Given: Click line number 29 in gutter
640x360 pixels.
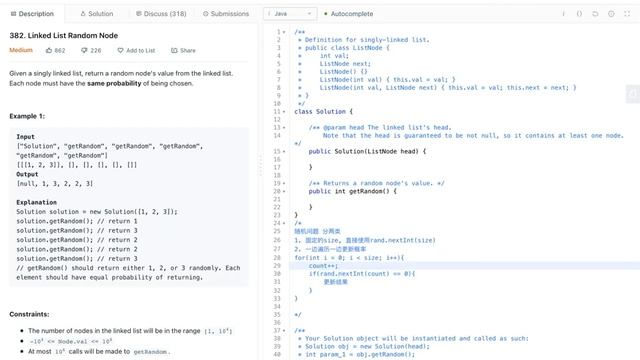Looking at the screenshot, I should [277, 266].
